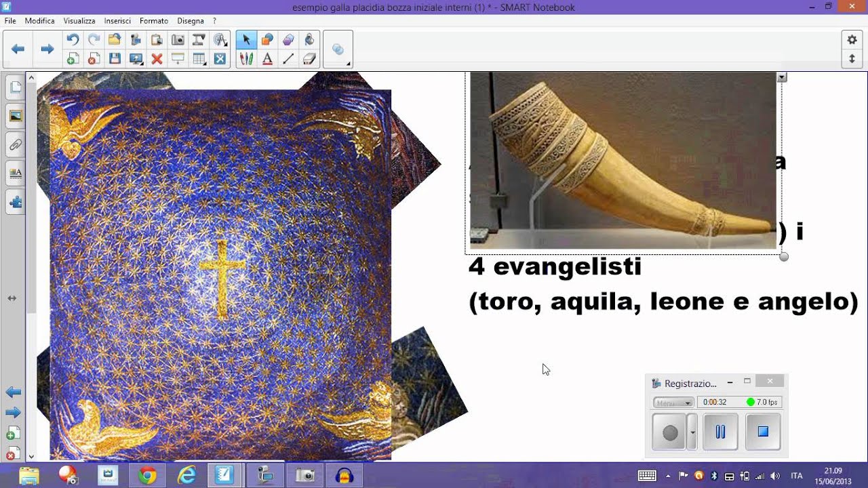
Task: Select the Text tool
Action: pos(267,59)
